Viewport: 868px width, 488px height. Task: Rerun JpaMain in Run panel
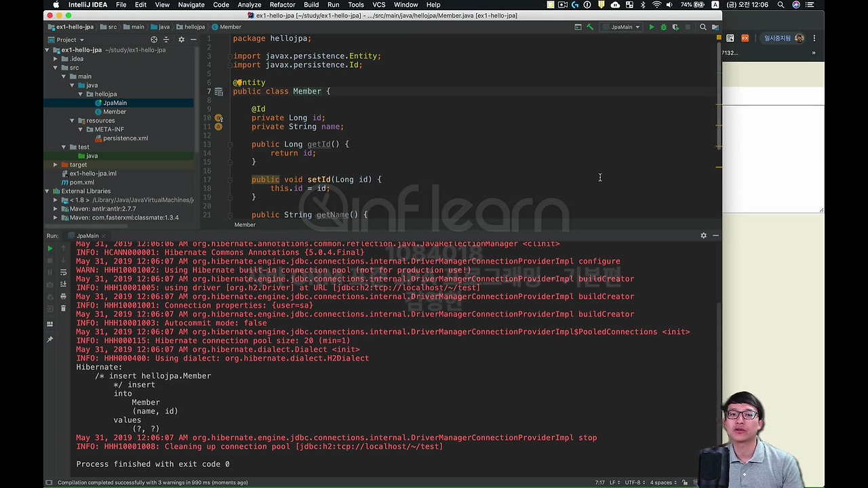pyautogui.click(x=50, y=249)
